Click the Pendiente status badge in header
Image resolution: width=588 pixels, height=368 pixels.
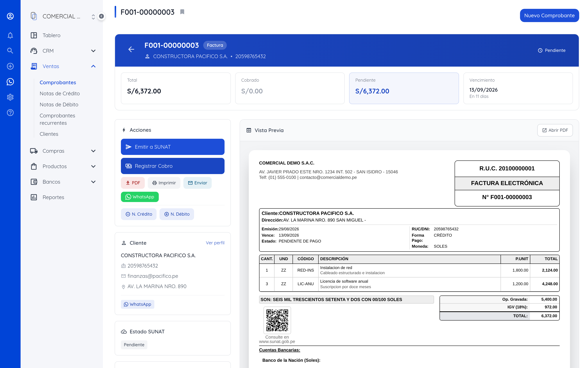coord(552,50)
